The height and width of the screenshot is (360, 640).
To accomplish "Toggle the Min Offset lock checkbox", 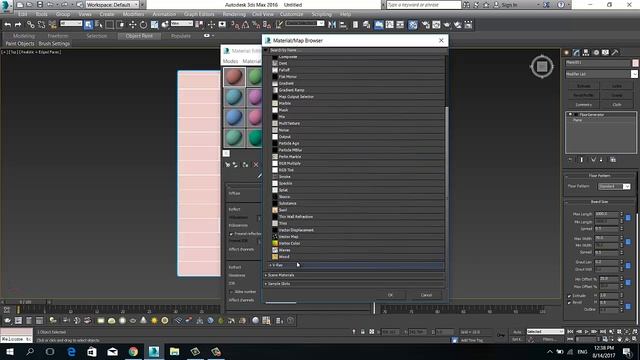I will click(628, 282).
